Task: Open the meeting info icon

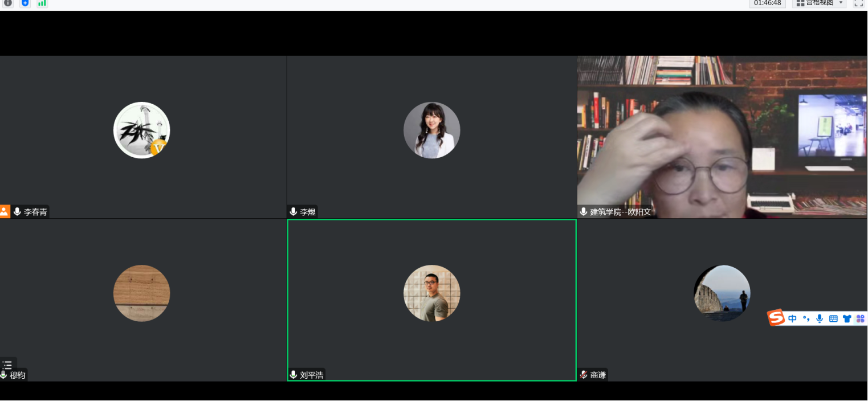Action: click(8, 3)
